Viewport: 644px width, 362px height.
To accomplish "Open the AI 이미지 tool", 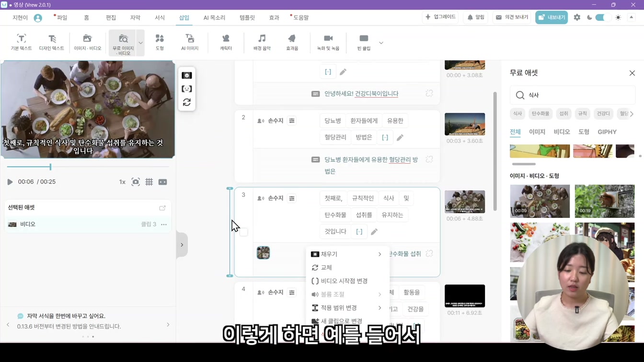I will click(190, 43).
